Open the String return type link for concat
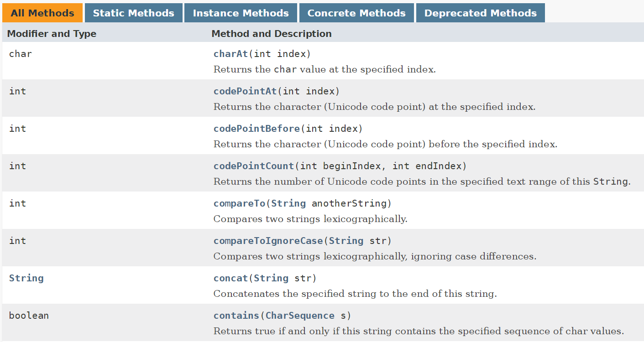 point(26,278)
